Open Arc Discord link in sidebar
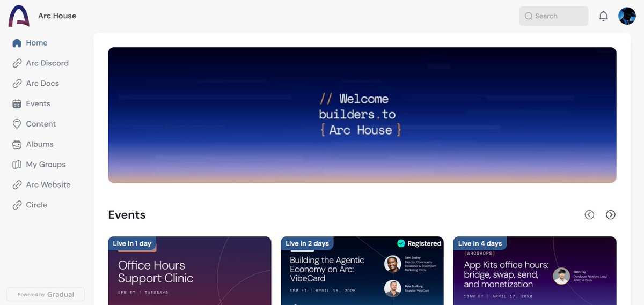Viewport: 644px width, 305px height. (47, 63)
